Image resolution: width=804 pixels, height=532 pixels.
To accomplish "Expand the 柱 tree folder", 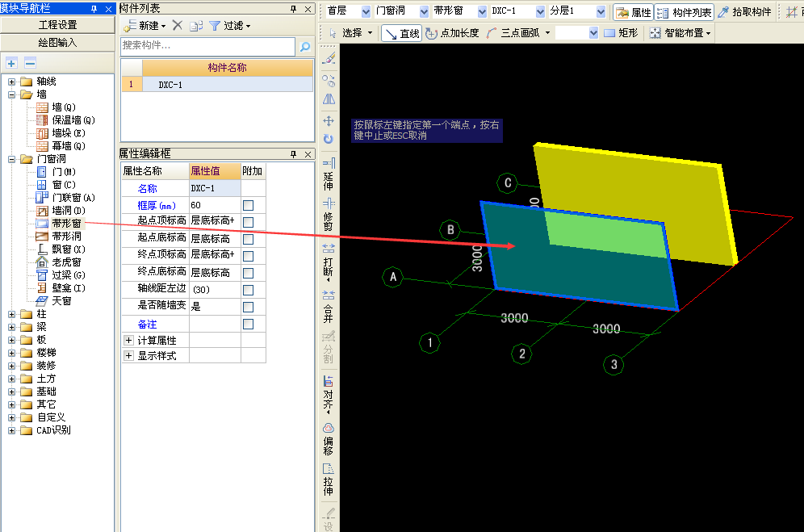I will (x=12, y=314).
